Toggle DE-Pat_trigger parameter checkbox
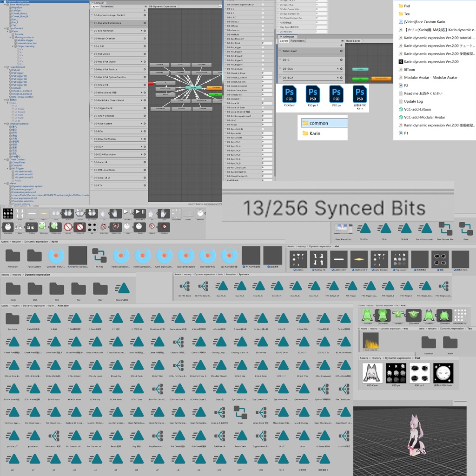This screenshot has width=476, height=476. point(263,47)
